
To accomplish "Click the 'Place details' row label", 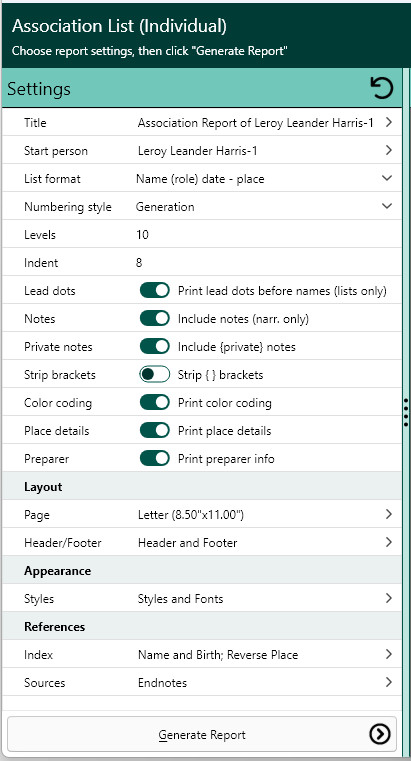I will [56, 431].
